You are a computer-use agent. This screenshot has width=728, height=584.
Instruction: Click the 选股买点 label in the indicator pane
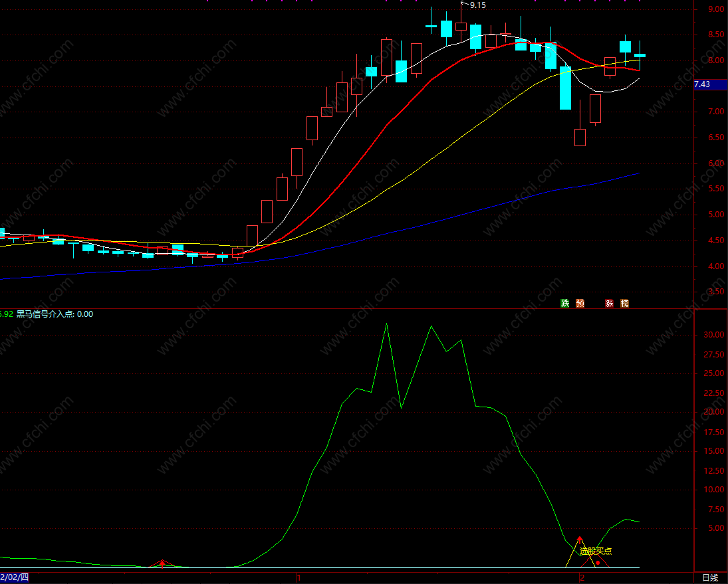(596, 551)
